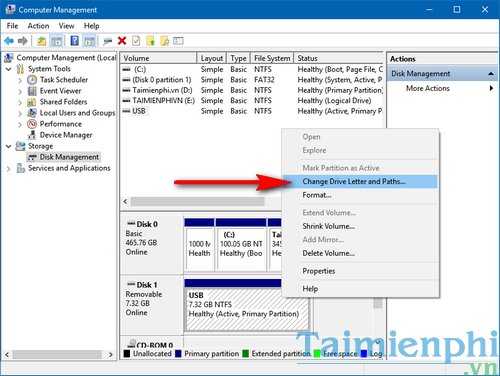Sort by the Volume column header
Image resolution: width=500 pixels, height=376 pixels.
pos(159,58)
